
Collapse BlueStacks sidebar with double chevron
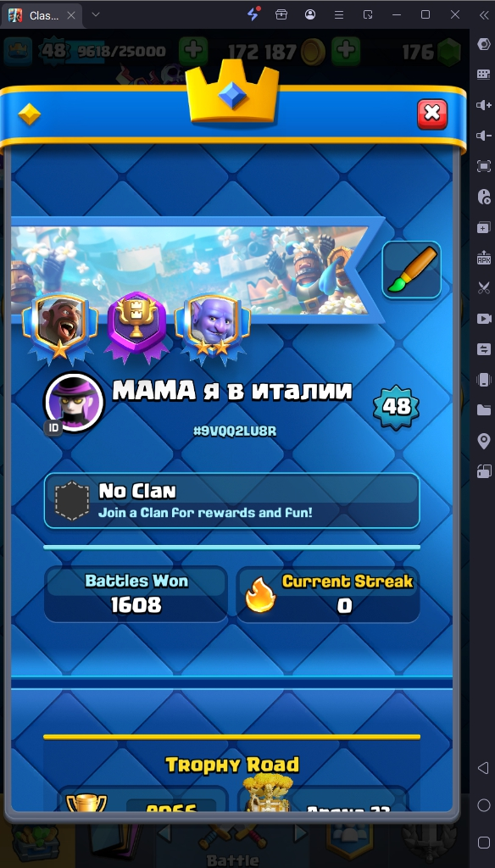(x=483, y=15)
